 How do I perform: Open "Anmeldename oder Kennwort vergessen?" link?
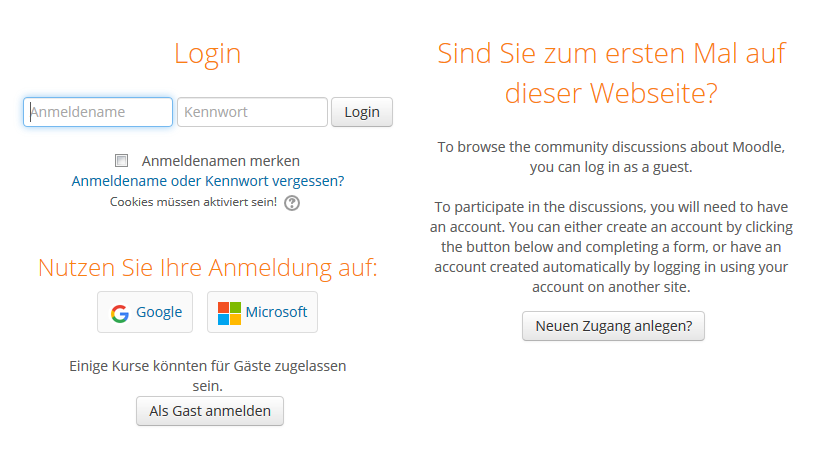[x=208, y=181]
